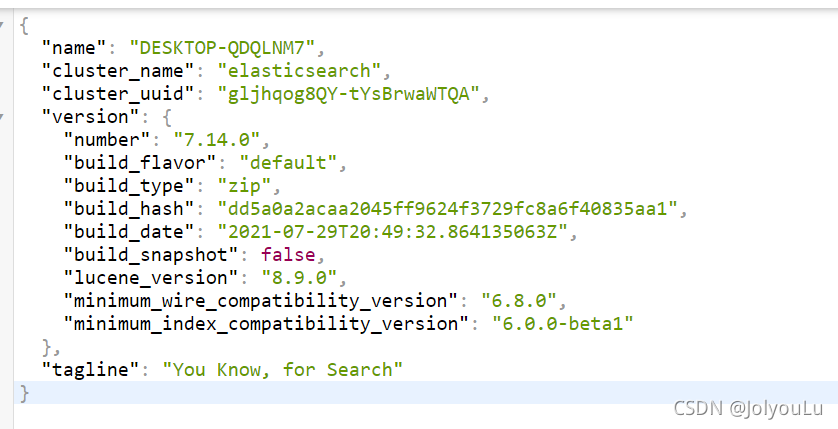This screenshot has width=838, height=429.
Task: Click the value "8.9.0"
Action: [x=300, y=278]
